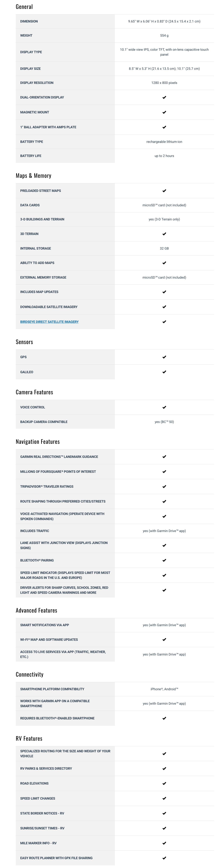Click the checkmark for Dual-Orientation Display
Screen dimensions: 222x868
point(164,97)
